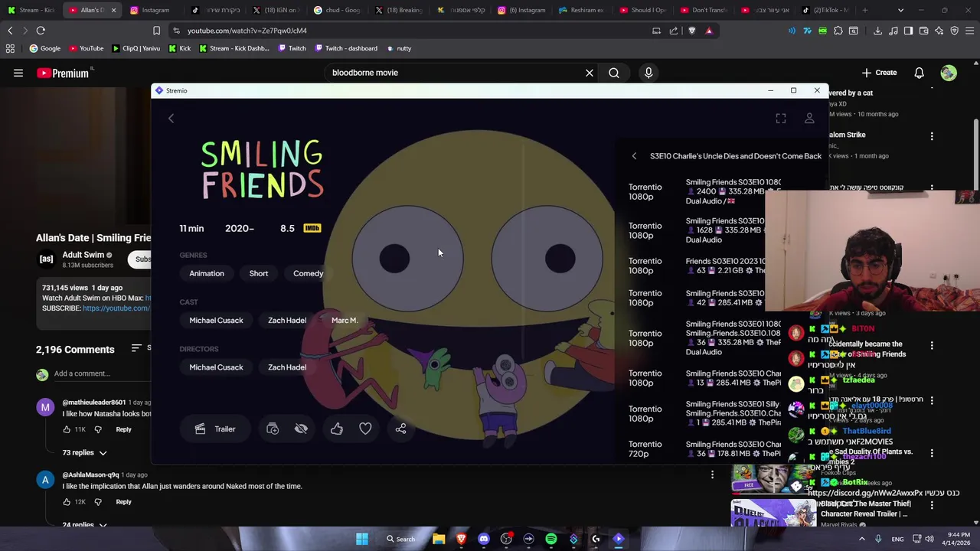Bookmark the page with the bookmark icon

coord(156,31)
